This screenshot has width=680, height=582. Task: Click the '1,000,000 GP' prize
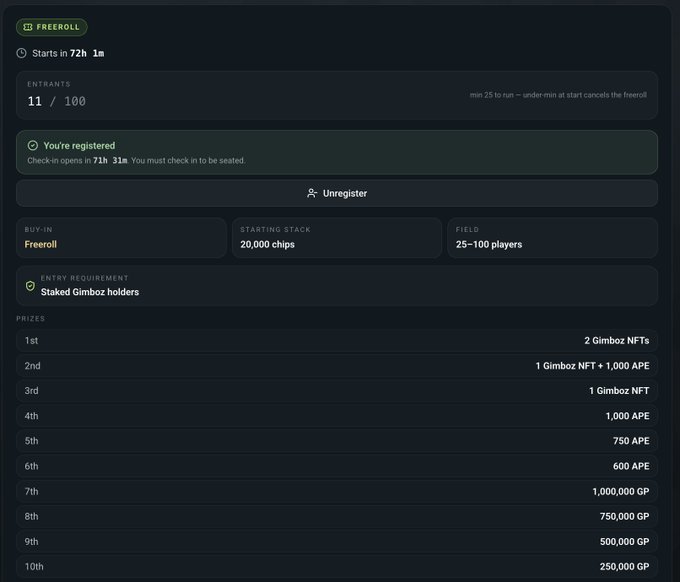pos(621,491)
